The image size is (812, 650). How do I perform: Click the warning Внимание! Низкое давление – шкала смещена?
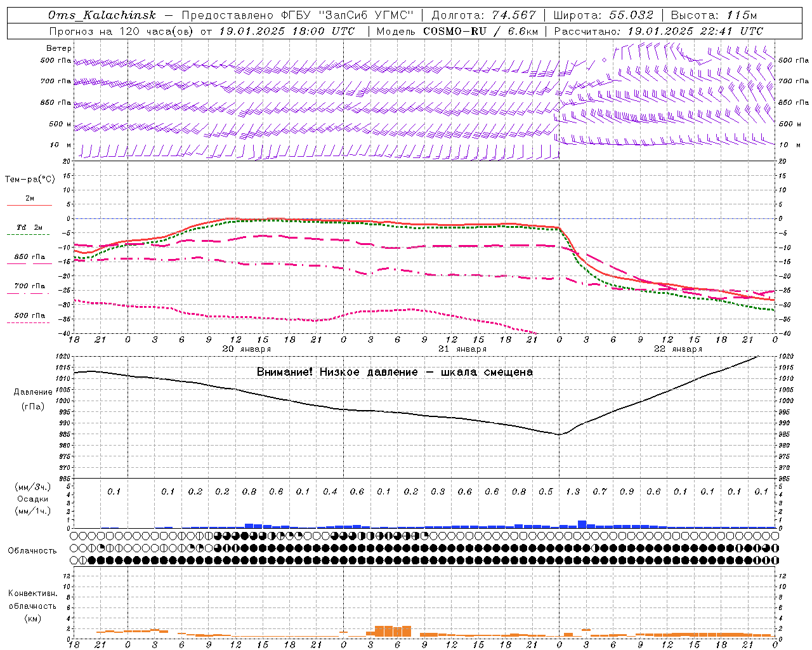(395, 372)
